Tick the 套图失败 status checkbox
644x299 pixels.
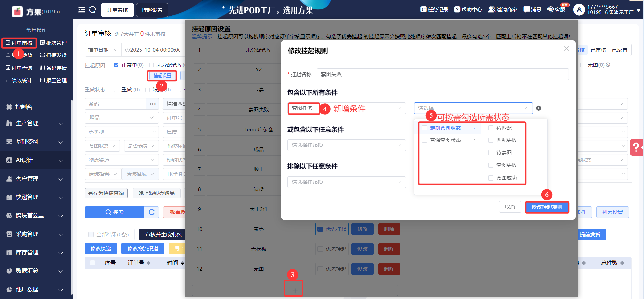[491, 165]
